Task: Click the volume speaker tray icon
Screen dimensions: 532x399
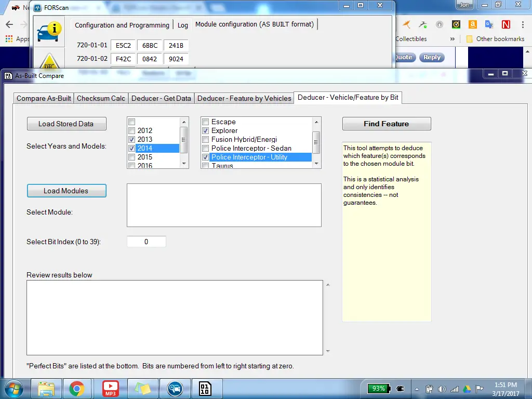Action: pyautogui.click(x=442, y=389)
